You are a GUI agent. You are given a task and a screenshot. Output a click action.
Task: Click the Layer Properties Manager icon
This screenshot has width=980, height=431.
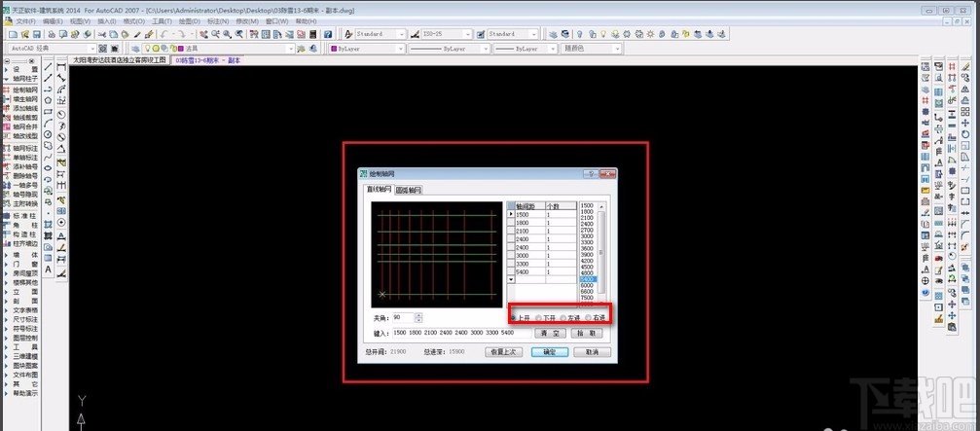135,48
